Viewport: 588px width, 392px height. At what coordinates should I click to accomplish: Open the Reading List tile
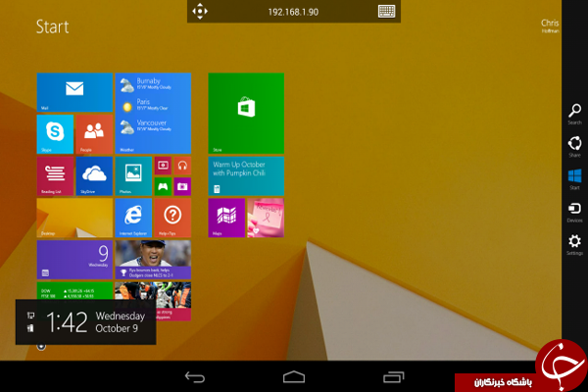tap(55, 176)
